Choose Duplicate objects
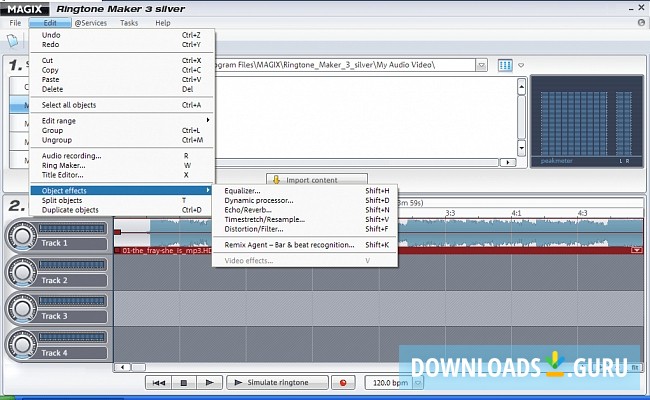650x400 pixels. click(122, 210)
